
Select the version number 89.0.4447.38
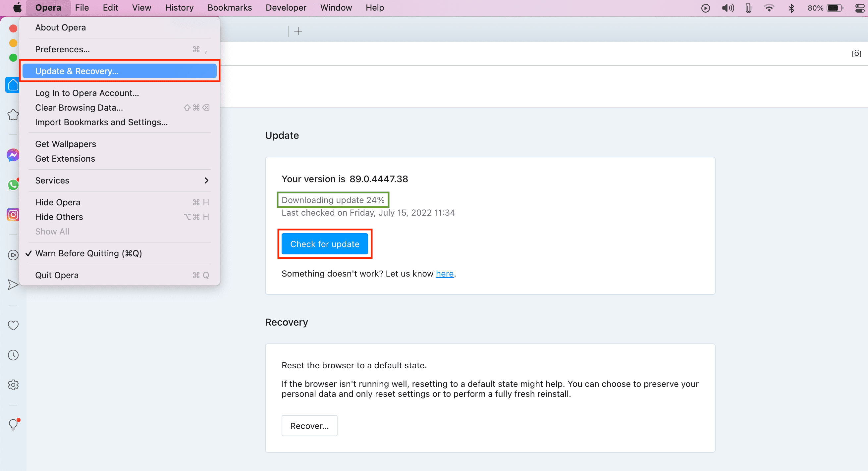[x=379, y=179]
